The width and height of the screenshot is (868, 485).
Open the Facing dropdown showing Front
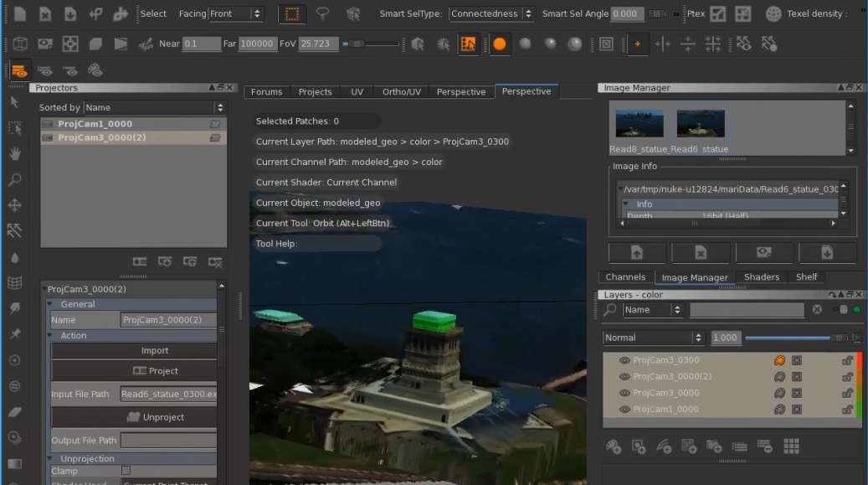click(x=234, y=14)
